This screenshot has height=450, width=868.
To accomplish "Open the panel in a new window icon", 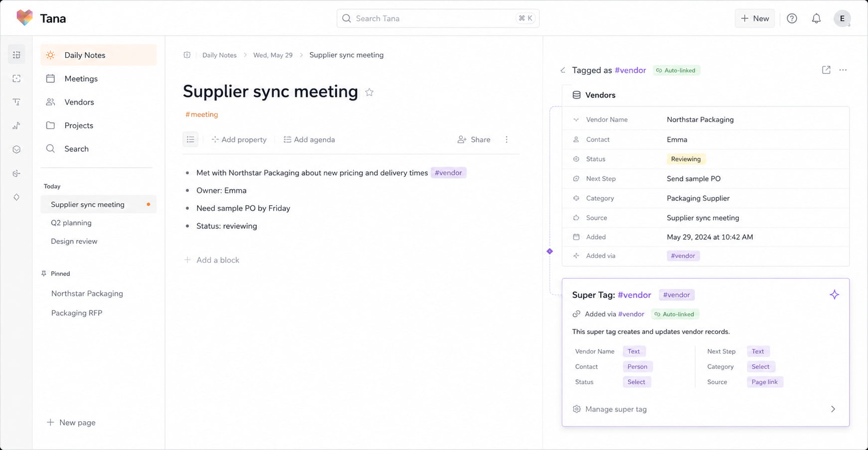I will 826,70.
